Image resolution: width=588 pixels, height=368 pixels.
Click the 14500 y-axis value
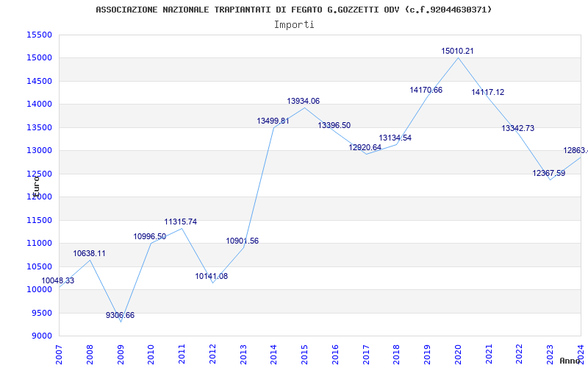click(39, 81)
